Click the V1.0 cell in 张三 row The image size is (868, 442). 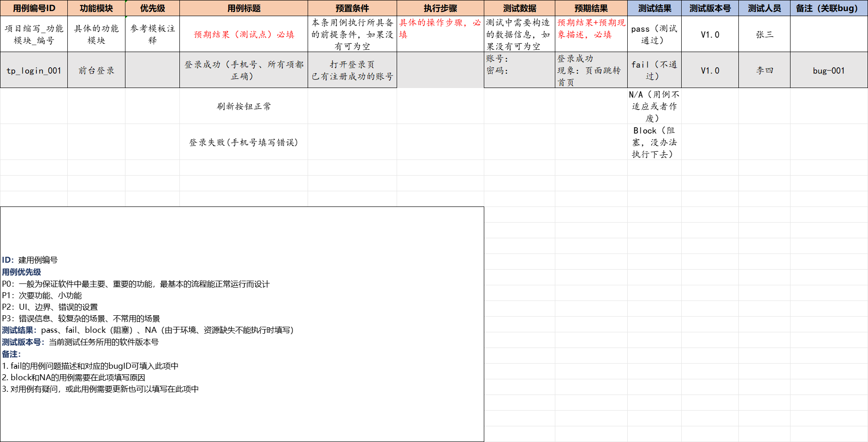click(710, 34)
